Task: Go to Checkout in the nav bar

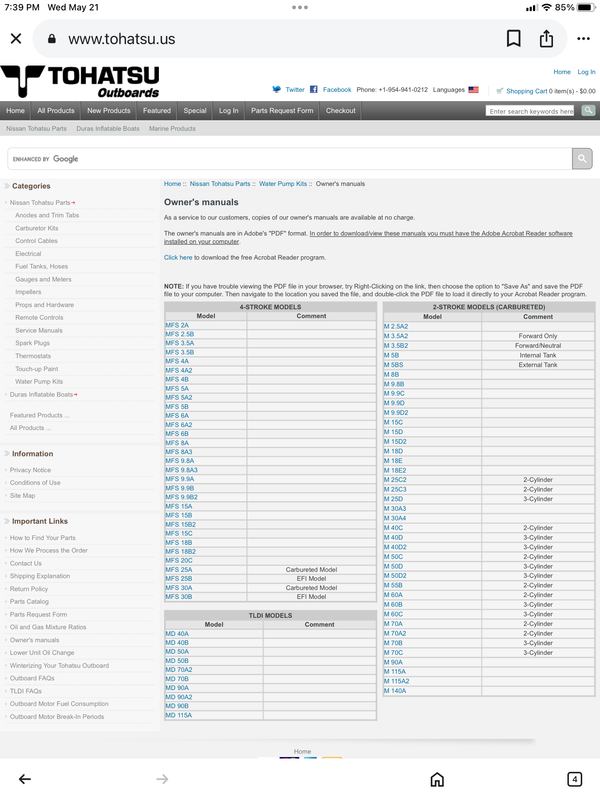Action: [x=340, y=110]
